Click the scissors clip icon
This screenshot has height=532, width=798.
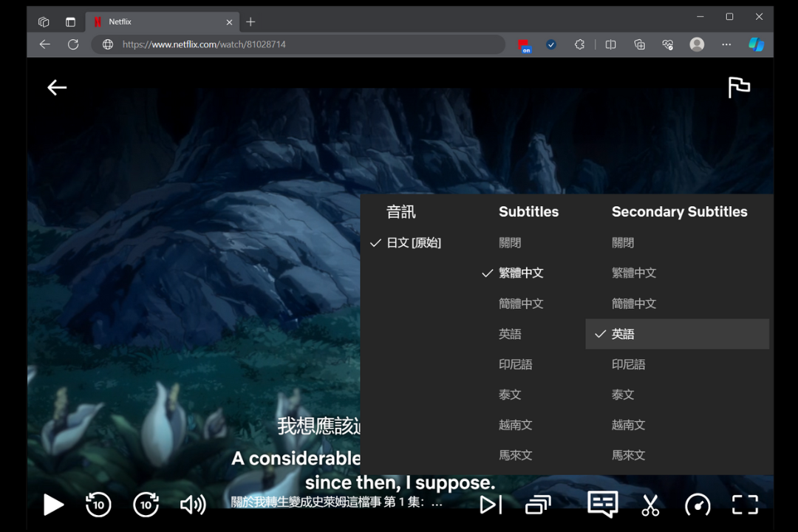coord(650,505)
